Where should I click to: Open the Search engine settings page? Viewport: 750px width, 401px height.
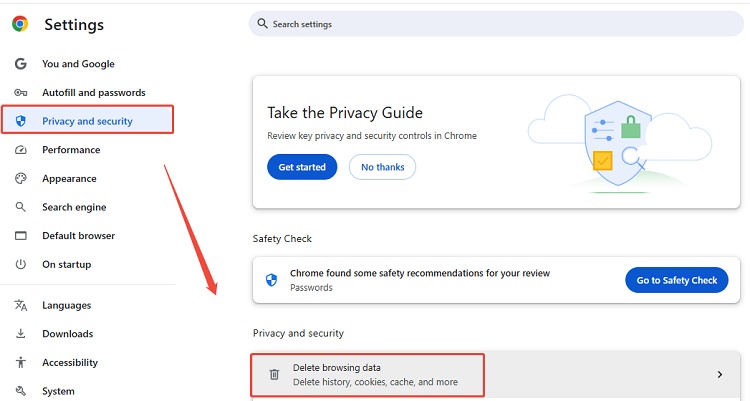click(x=74, y=207)
